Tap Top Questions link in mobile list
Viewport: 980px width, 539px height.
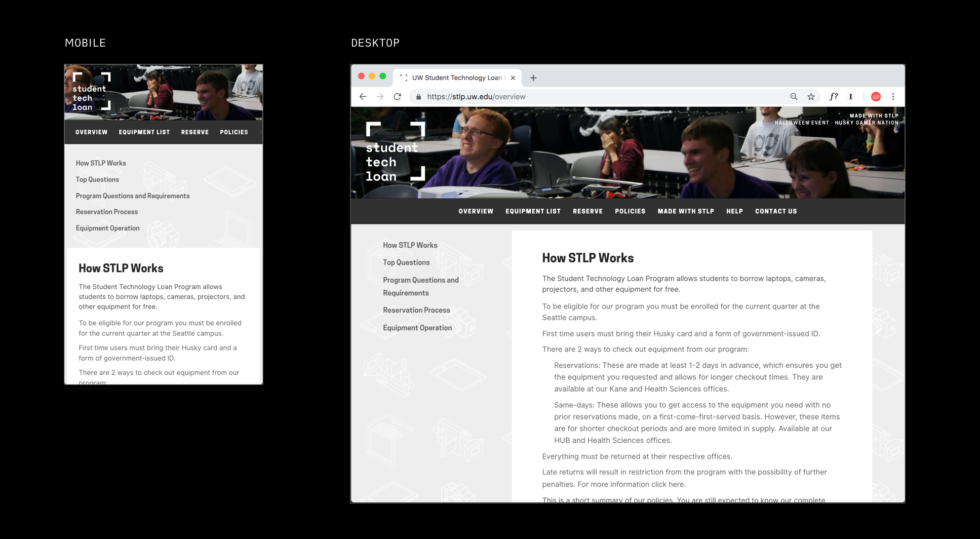point(97,179)
